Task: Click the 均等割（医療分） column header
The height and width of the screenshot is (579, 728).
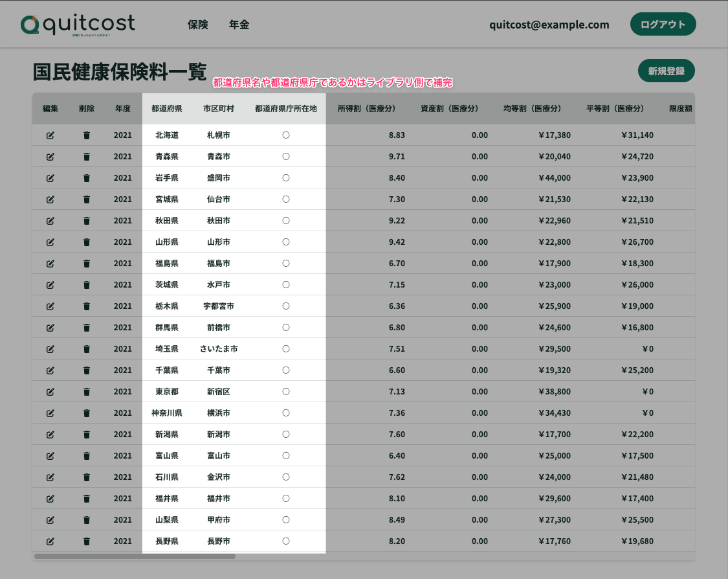Action: (533, 109)
